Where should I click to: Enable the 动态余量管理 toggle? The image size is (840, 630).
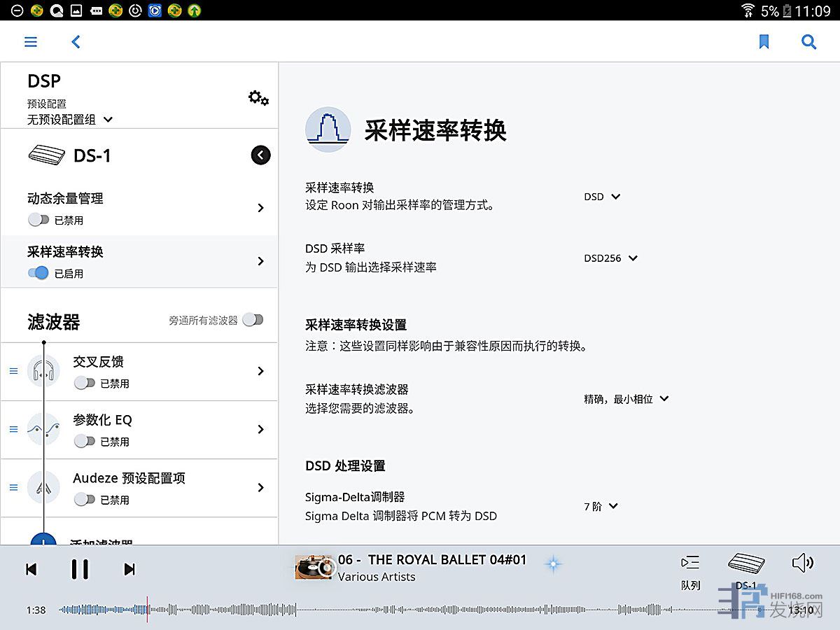pyautogui.click(x=38, y=220)
